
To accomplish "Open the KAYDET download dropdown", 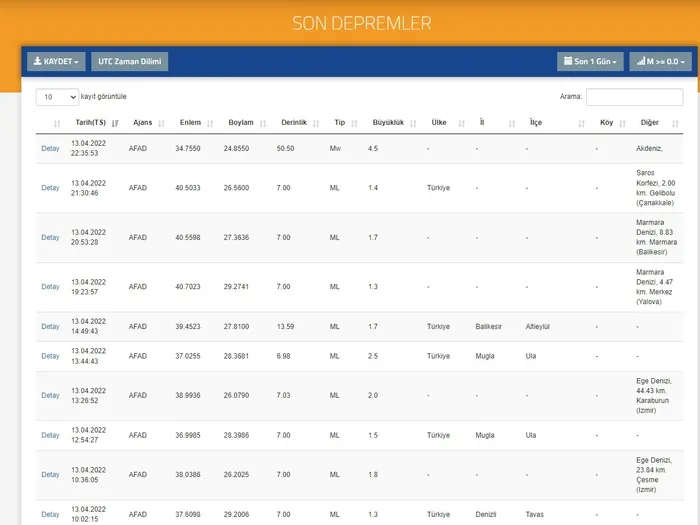I will pyautogui.click(x=56, y=62).
